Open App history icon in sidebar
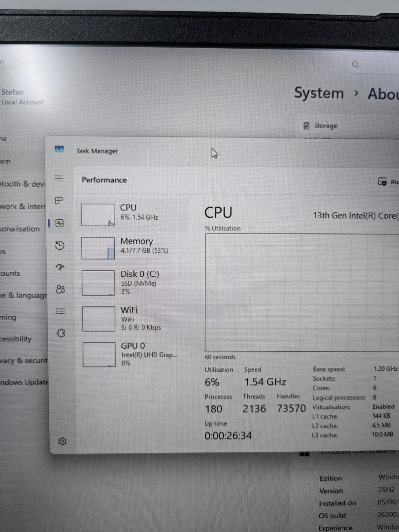This screenshot has height=532, width=399. pyautogui.click(x=60, y=245)
